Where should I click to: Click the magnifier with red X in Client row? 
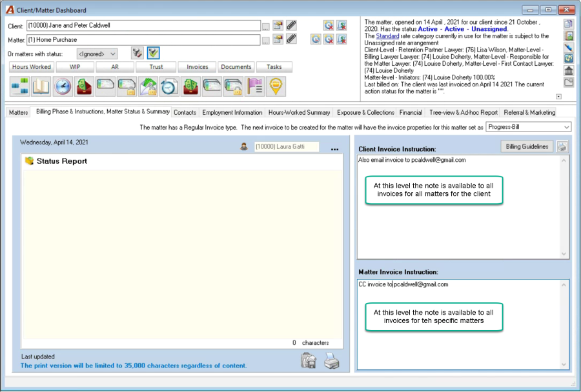329,25
